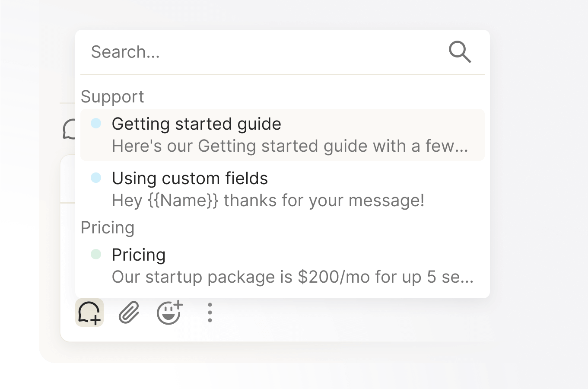
Task: Click green dot beside Pricing reply
Action: pos(96,254)
